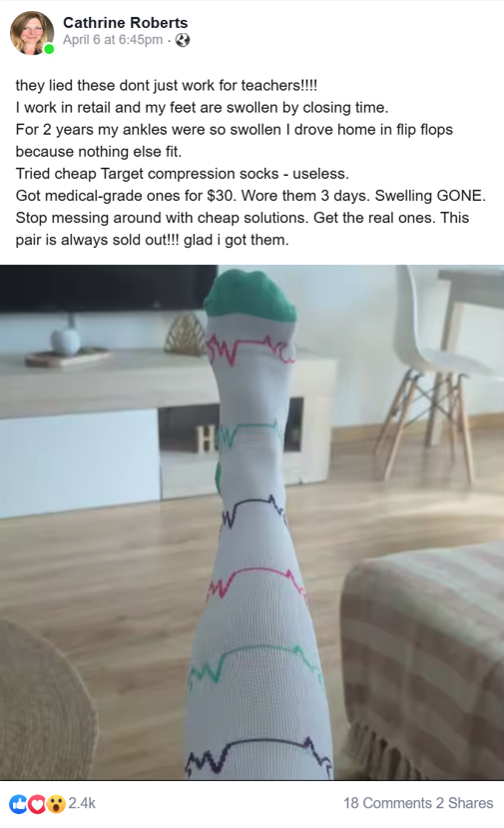Click the green online status dot

pos(49,49)
